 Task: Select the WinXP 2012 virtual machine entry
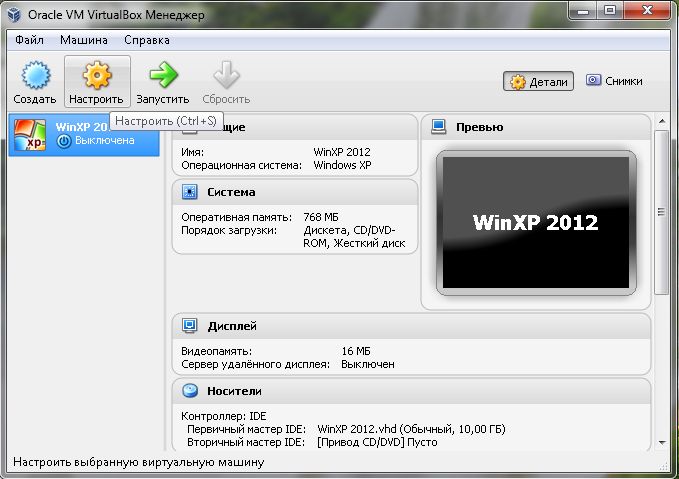click(84, 134)
